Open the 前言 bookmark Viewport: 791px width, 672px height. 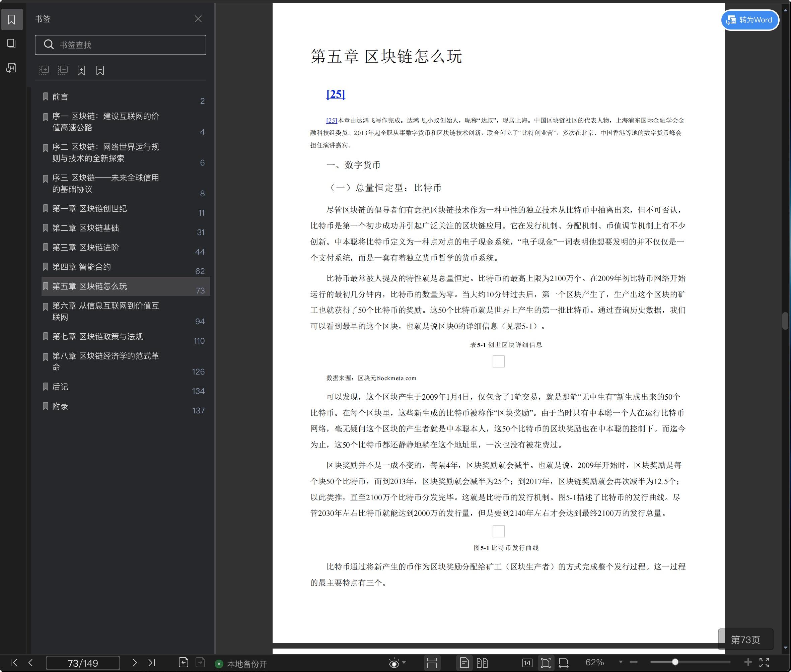(126, 97)
